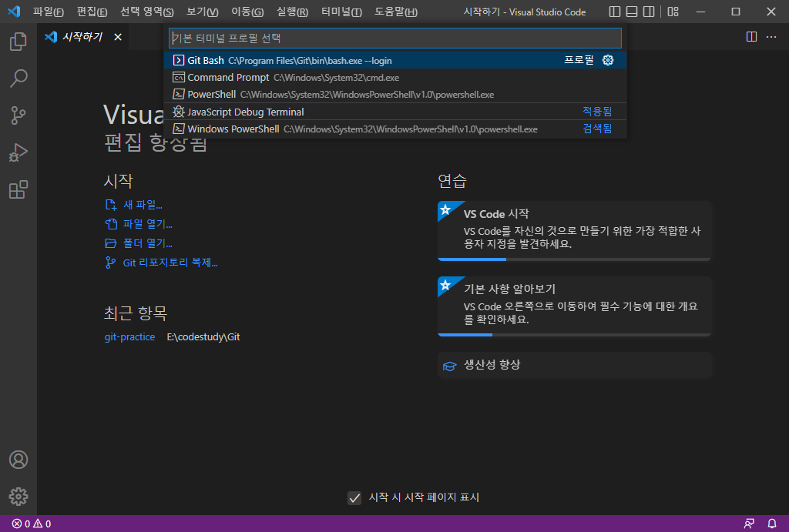Image resolution: width=789 pixels, height=532 pixels.
Task: Open the 터미널(T) menu
Action: [x=341, y=12]
